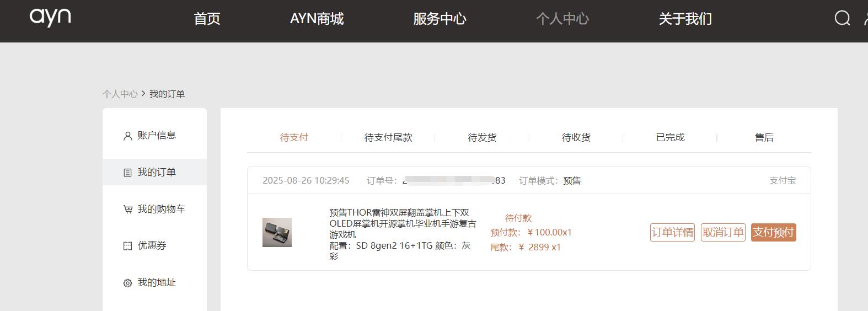Click the 我的订单 list icon
This screenshot has width=868, height=311.
click(128, 173)
